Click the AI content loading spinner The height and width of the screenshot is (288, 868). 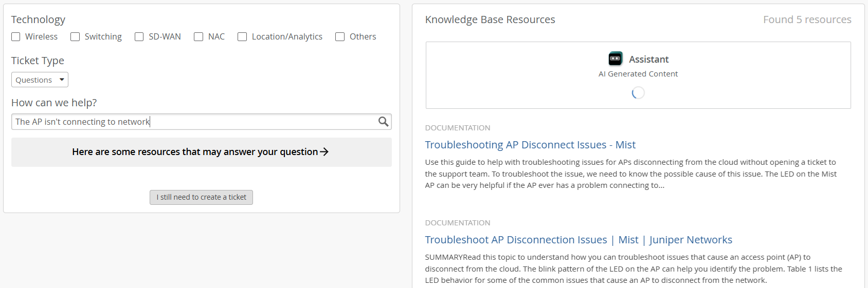(638, 93)
